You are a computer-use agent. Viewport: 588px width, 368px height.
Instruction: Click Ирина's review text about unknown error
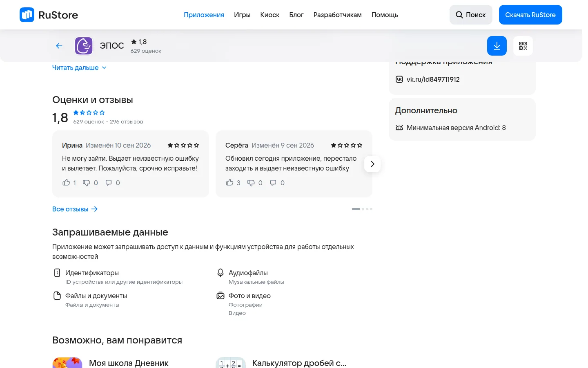click(130, 163)
